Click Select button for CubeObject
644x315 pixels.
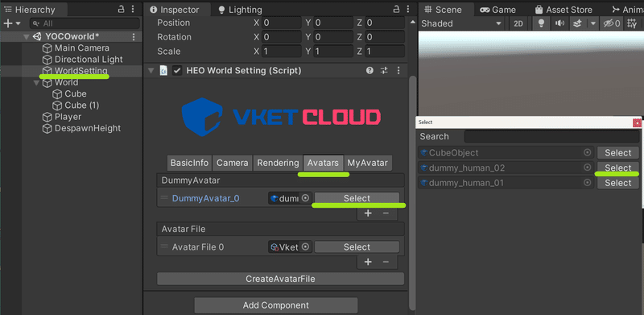[617, 153]
